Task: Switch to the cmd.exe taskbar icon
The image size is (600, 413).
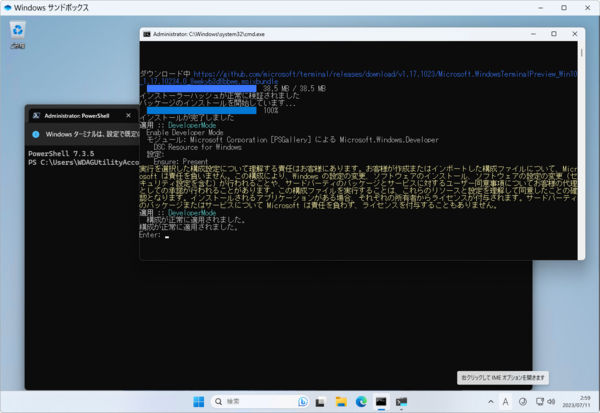Action: (x=381, y=402)
